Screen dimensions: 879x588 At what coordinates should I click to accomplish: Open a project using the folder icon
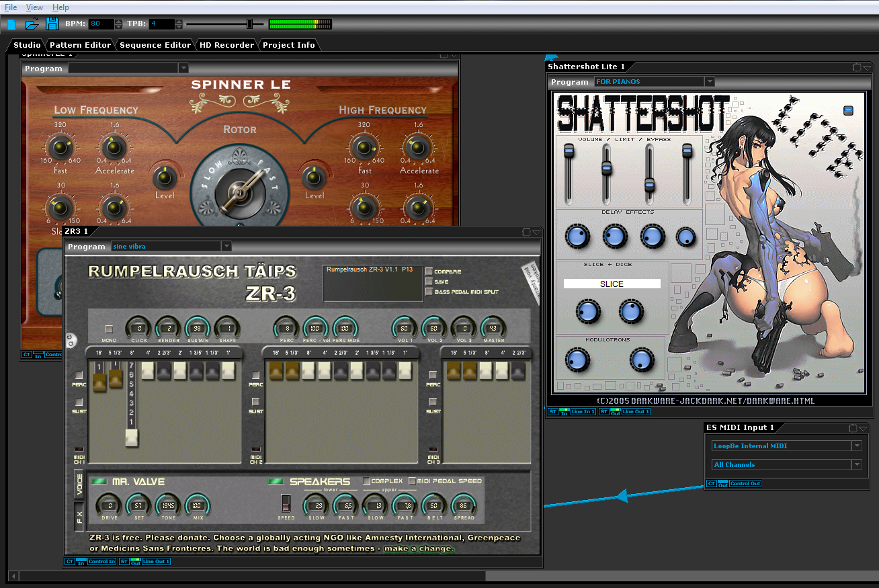point(32,24)
